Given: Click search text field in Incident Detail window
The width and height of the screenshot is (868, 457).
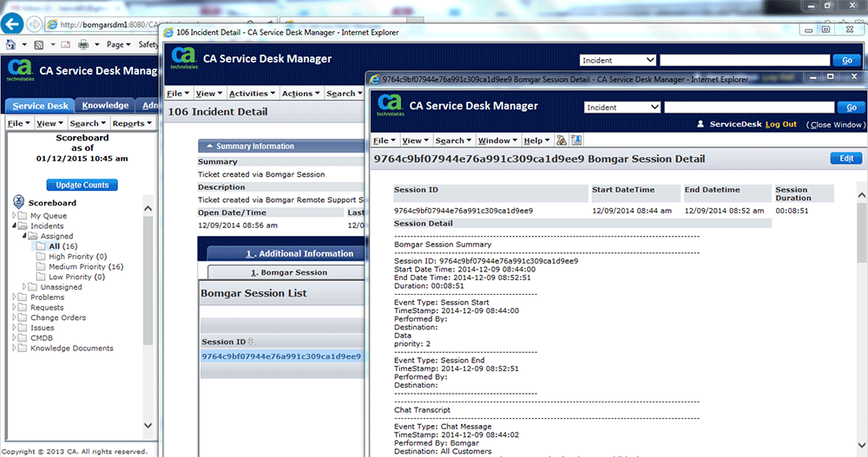Looking at the screenshot, I should 745,61.
